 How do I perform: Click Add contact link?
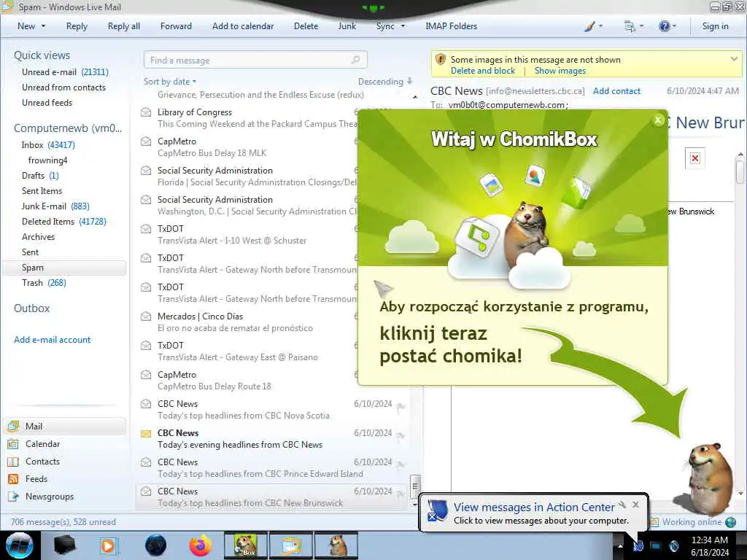pos(616,90)
